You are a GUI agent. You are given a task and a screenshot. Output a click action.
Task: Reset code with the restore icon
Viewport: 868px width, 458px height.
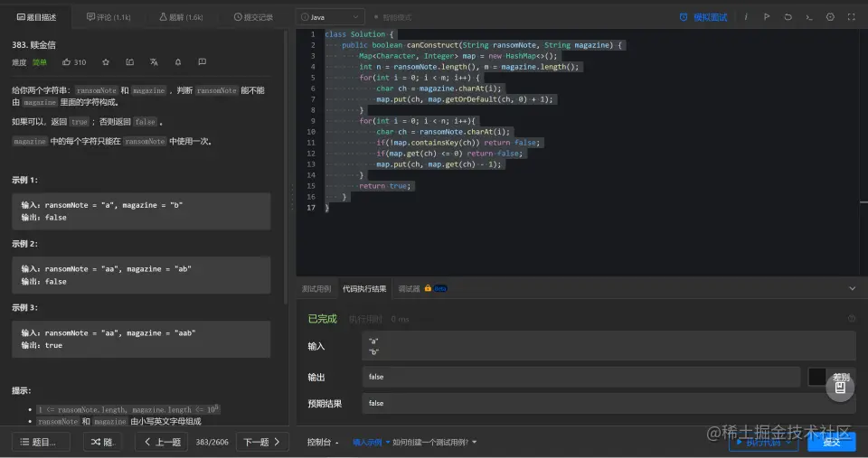(x=788, y=17)
